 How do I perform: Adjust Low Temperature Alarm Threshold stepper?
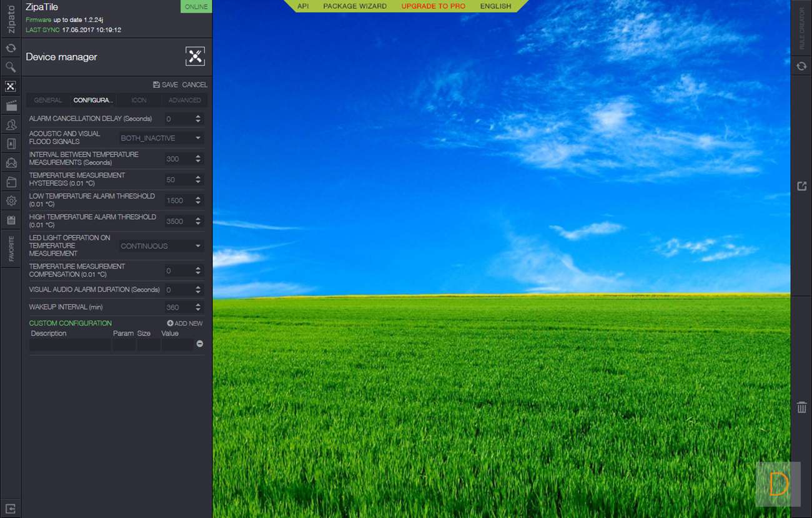(x=198, y=200)
